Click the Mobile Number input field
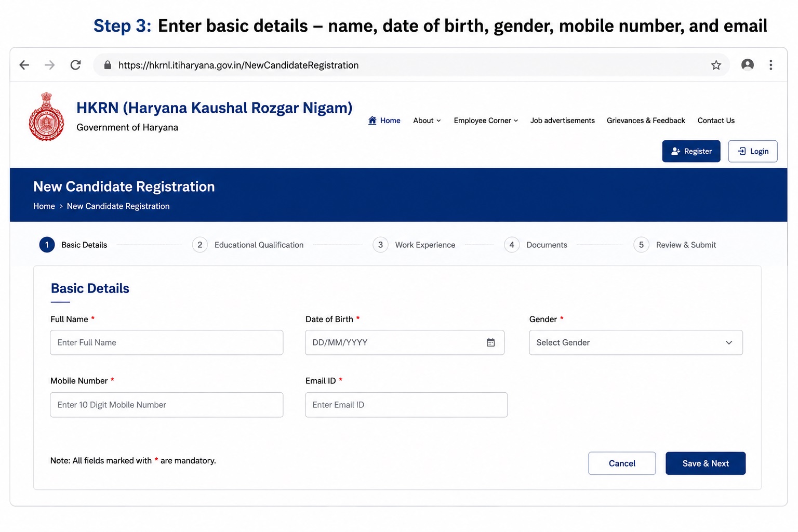Image resolution: width=798 pixels, height=532 pixels. coord(167,405)
